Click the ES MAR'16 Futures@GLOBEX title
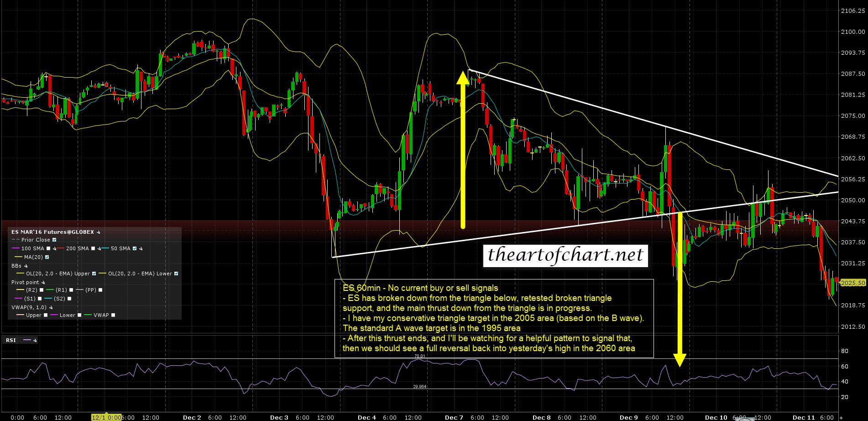 click(x=52, y=232)
